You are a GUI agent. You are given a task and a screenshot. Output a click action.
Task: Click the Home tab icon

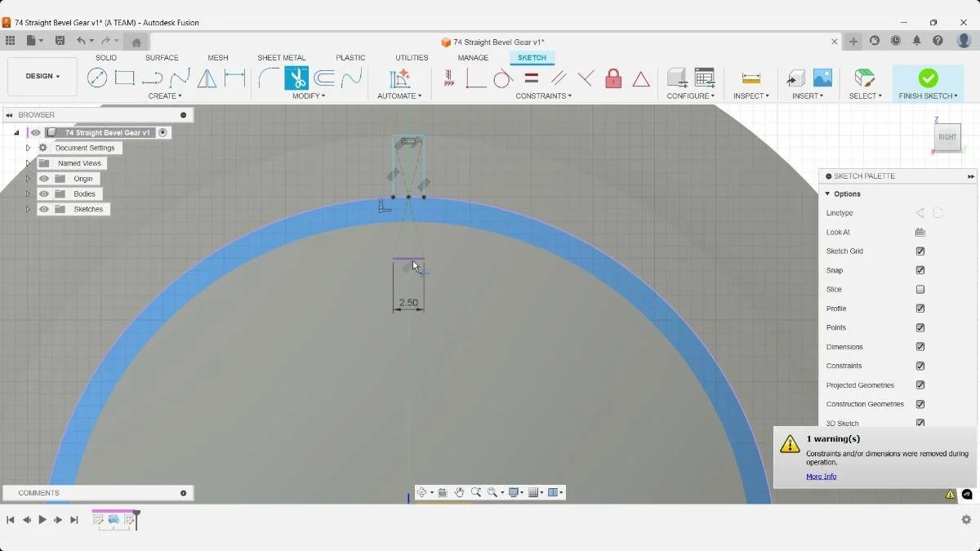tap(136, 42)
